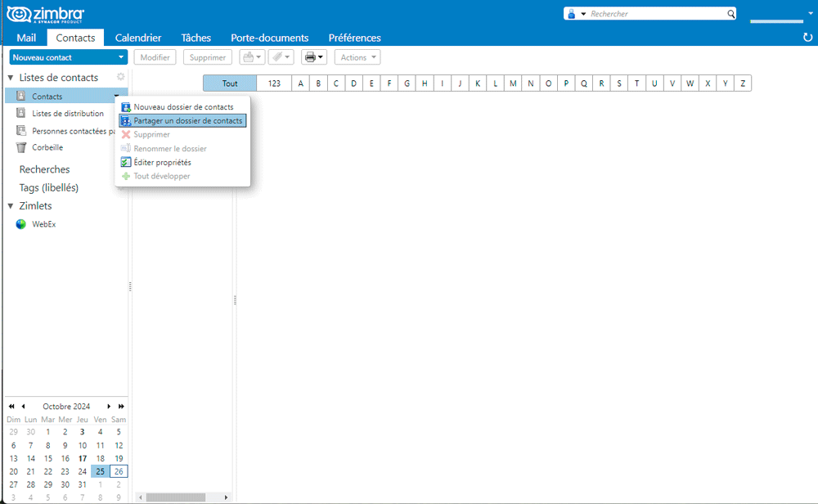Choose Éditer propriétés menu item
Image resolution: width=818 pixels, height=504 pixels.
tap(182, 162)
